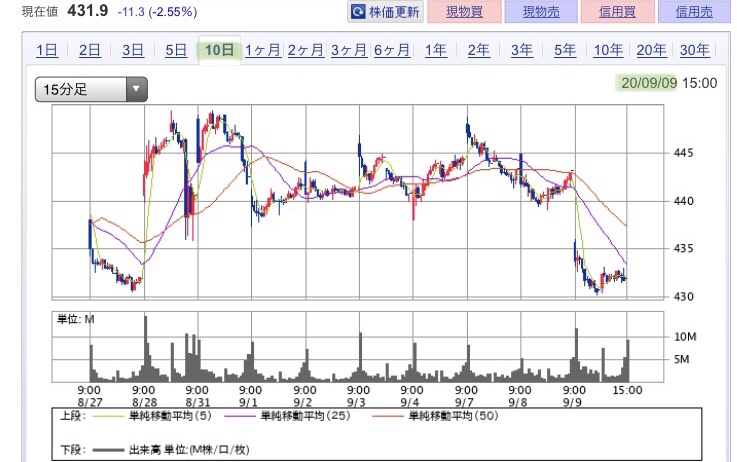Click the 9/4 date axis label
737x462 pixels.
(410, 403)
